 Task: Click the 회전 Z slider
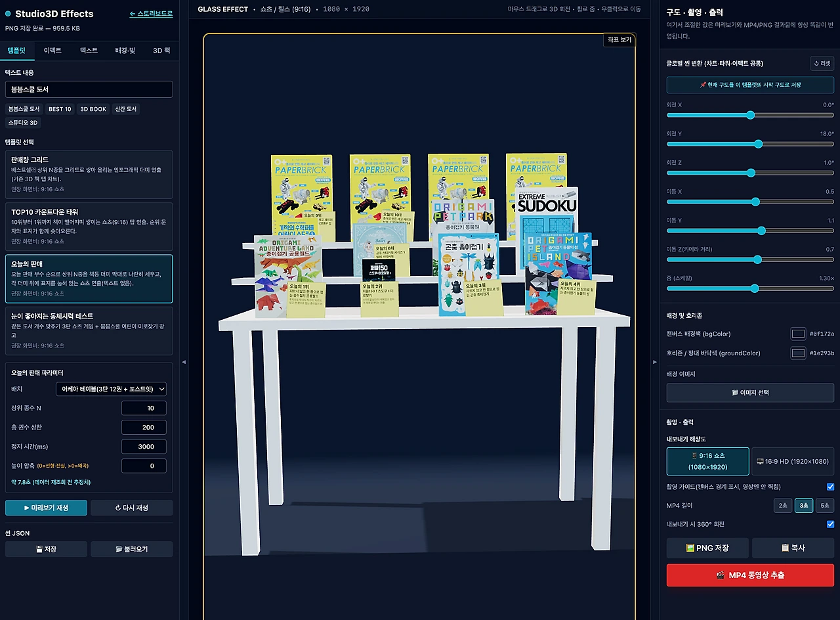[750, 173]
